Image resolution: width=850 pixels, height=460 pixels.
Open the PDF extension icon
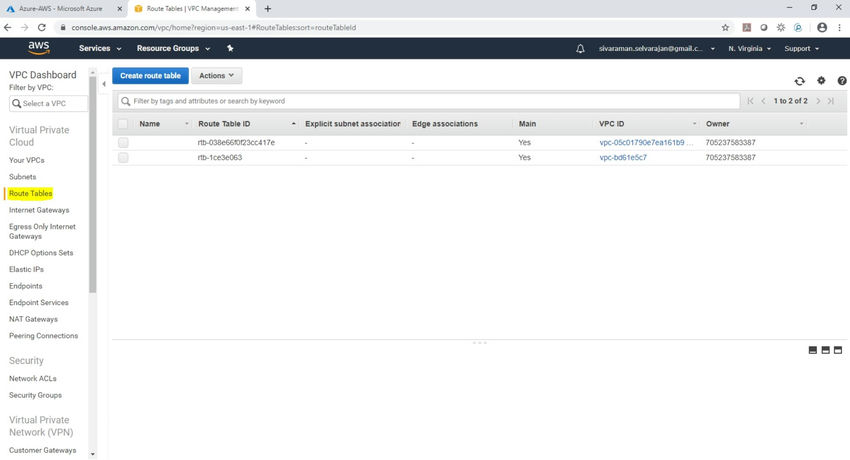pyautogui.click(x=746, y=28)
